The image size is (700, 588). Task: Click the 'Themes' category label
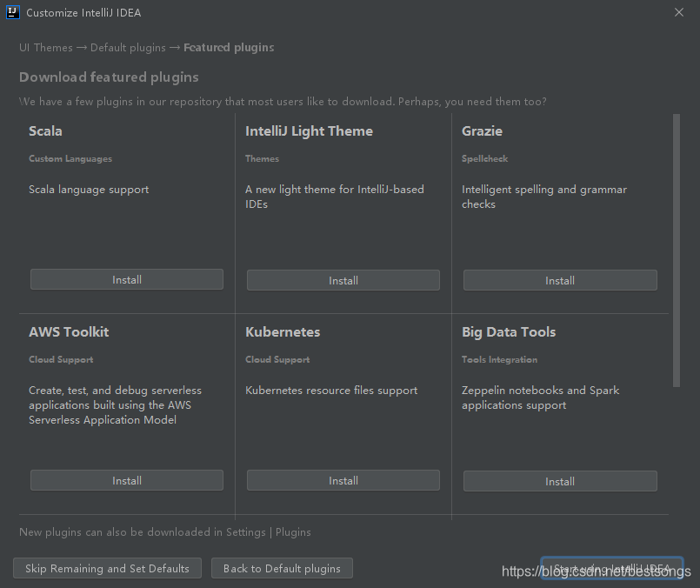(262, 158)
